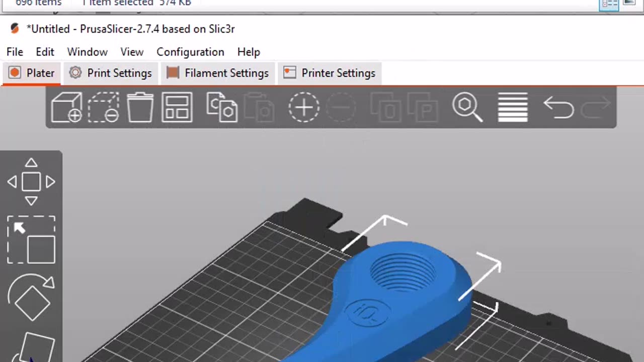644x362 pixels.
Task: Switch to the Filament Settings tab
Action: click(218, 73)
